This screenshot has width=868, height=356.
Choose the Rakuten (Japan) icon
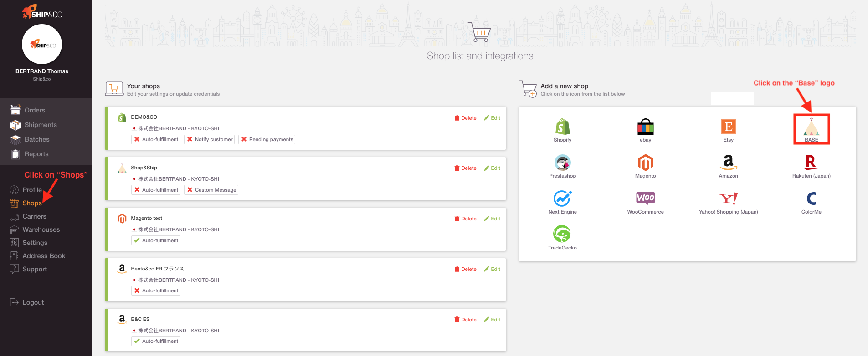811,163
